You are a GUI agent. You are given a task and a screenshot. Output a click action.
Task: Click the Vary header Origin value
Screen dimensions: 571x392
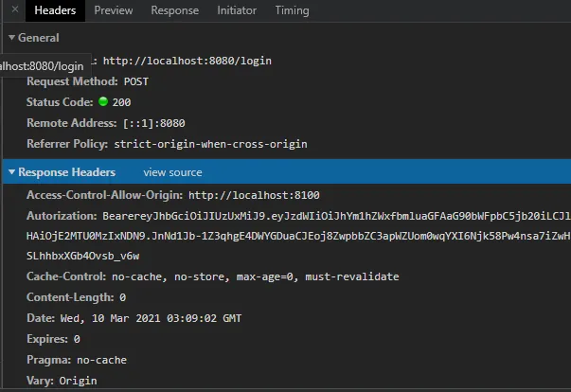tap(77, 381)
